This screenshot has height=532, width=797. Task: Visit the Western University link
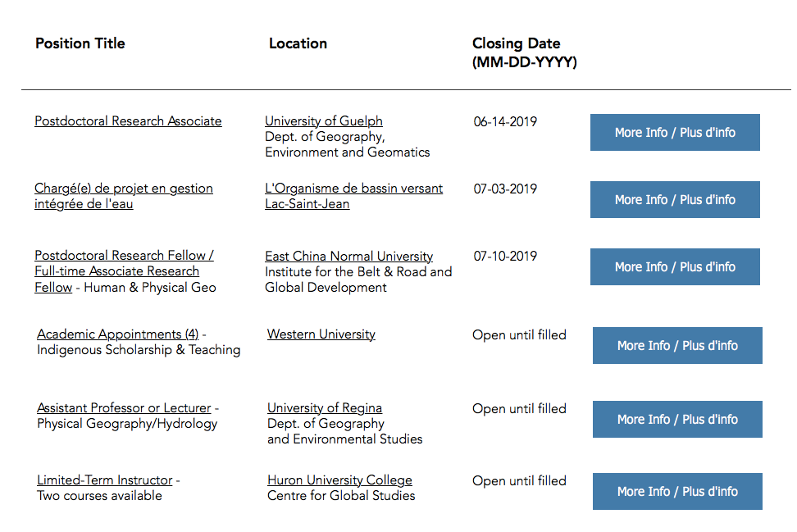coord(321,334)
